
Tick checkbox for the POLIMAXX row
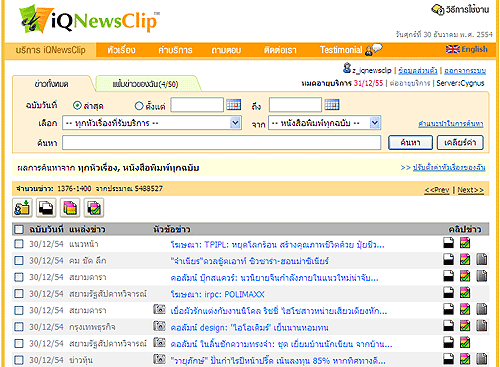point(19,294)
